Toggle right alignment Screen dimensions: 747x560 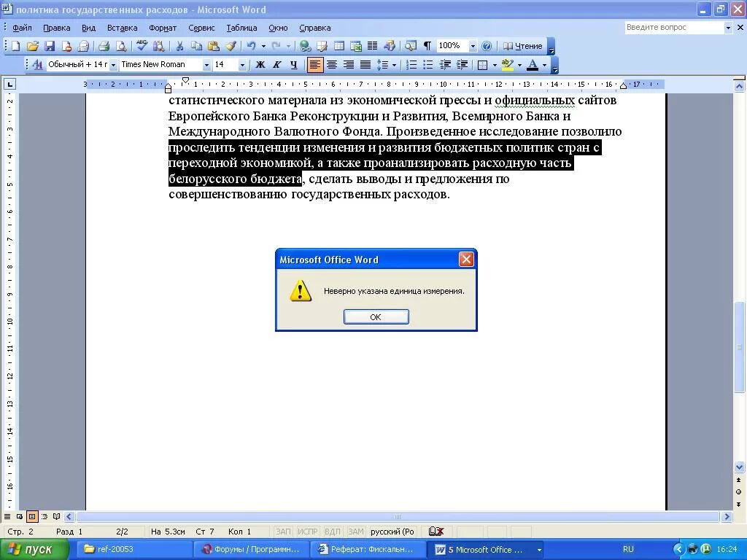[x=349, y=64]
